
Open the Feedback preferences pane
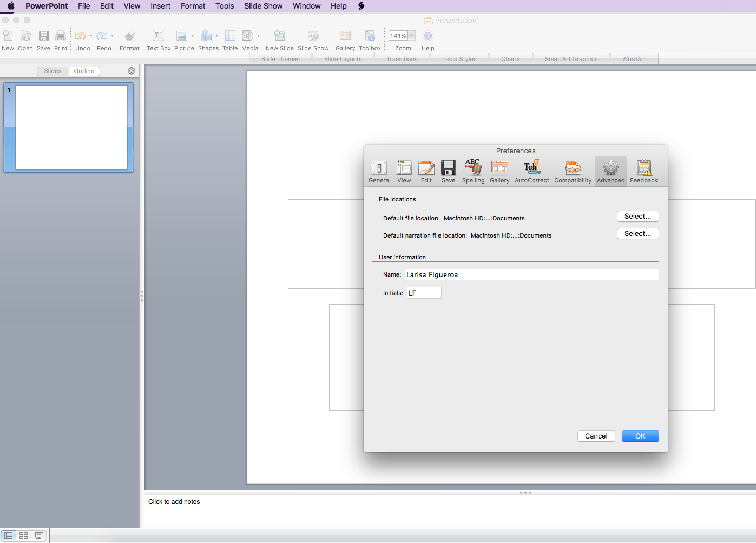point(644,172)
